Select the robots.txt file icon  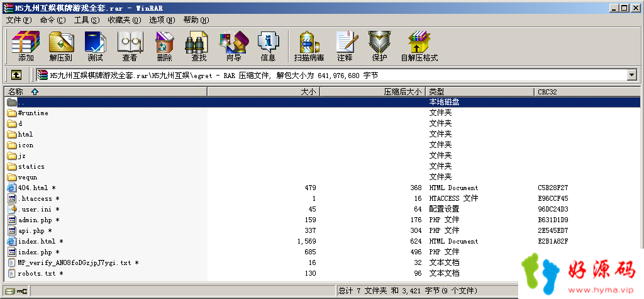[11, 273]
